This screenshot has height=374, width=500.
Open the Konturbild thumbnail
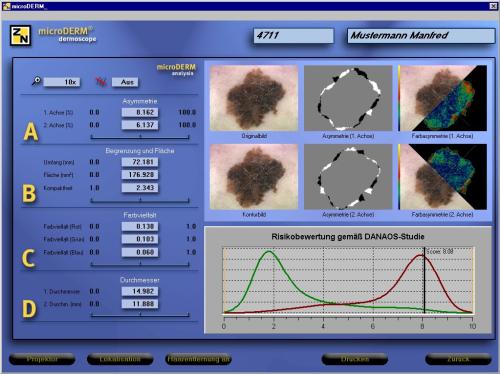pos(254,177)
